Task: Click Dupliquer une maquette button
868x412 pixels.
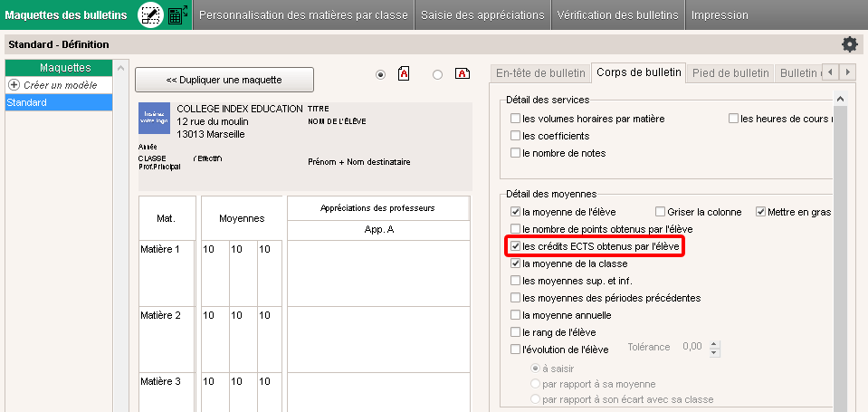Action: click(x=224, y=80)
